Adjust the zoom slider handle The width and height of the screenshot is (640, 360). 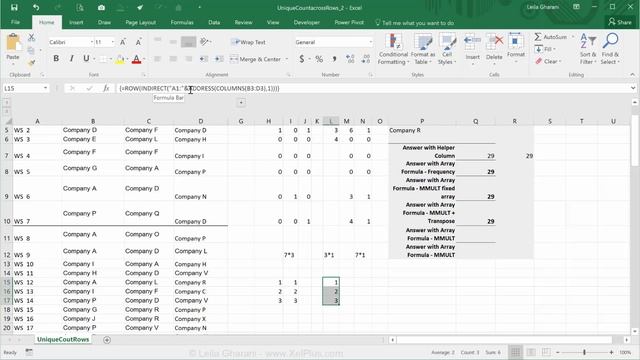pos(584,352)
